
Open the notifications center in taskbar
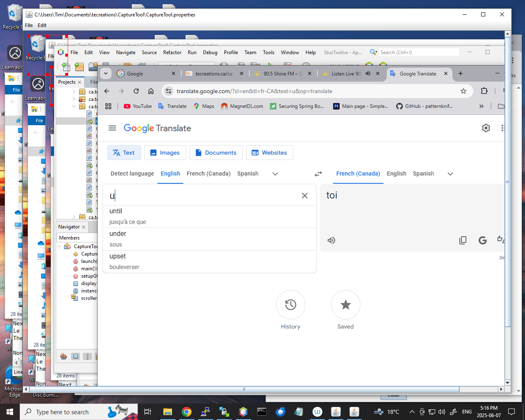511,412
